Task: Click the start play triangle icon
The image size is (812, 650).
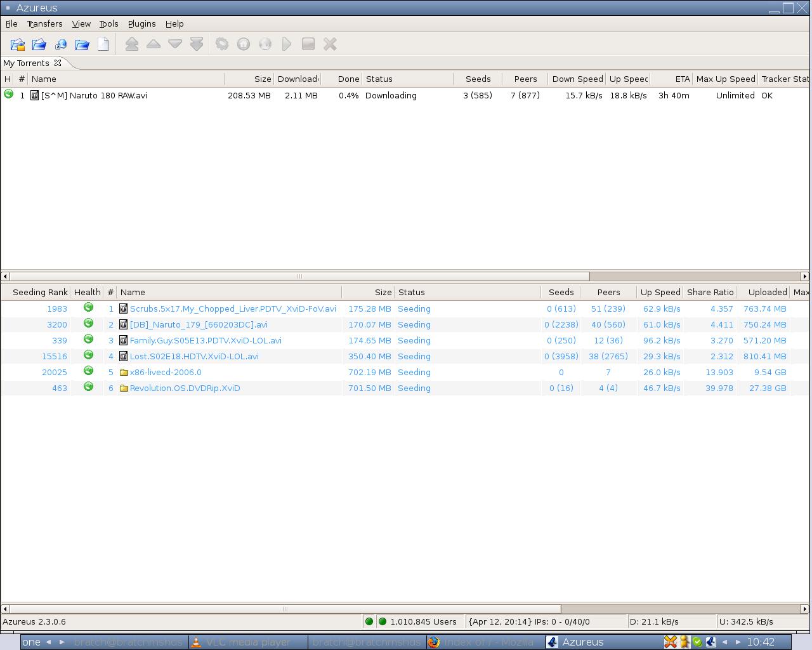Action: click(x=287, y=44)
